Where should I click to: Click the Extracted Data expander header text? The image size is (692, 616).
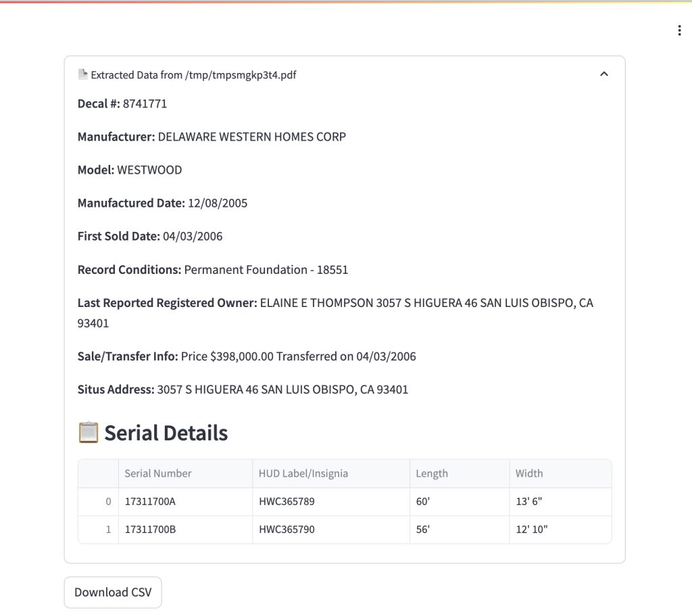pyautogui.click(x=193, y=75)
